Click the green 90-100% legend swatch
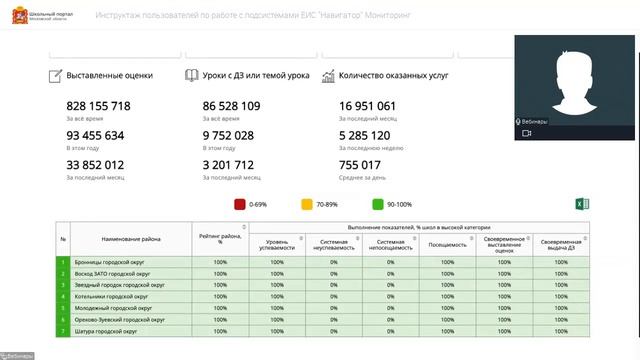 (x=378, y=204)
